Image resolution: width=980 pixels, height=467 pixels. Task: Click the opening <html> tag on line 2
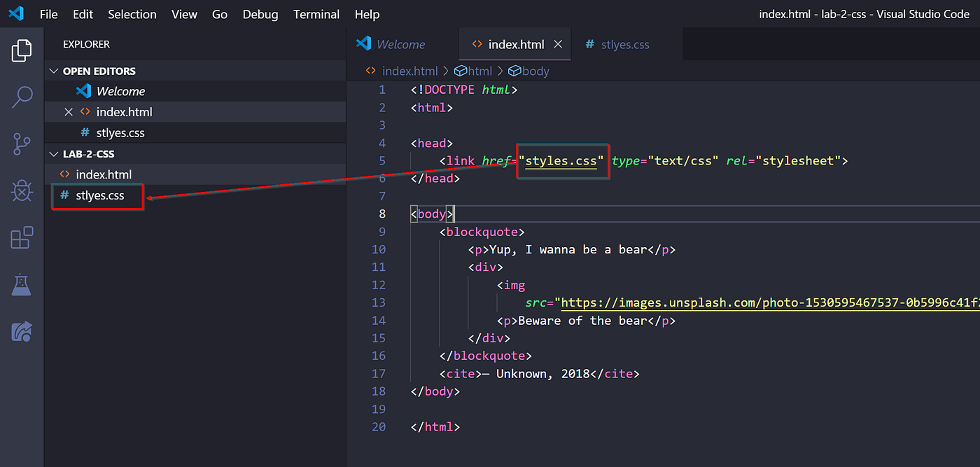432,108
